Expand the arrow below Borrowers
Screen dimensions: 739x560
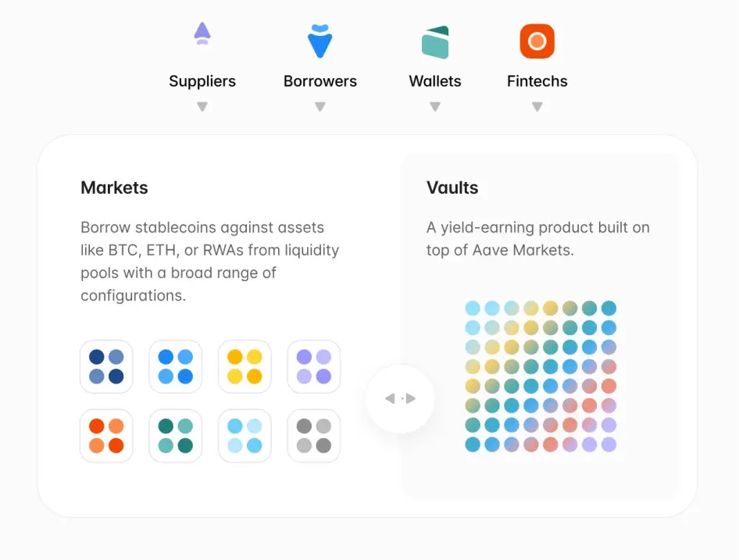tap(320, 106)
